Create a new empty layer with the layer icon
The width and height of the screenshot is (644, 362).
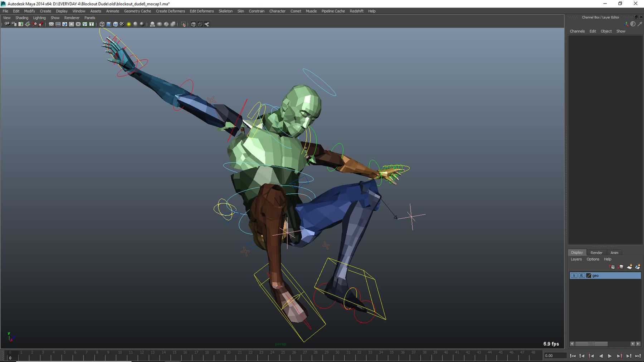tap(629, 267)
